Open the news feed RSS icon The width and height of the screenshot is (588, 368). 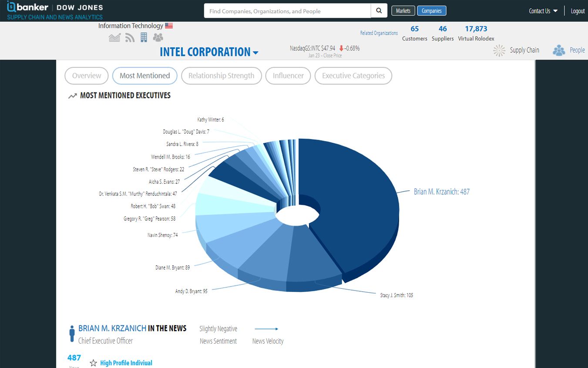130,38
